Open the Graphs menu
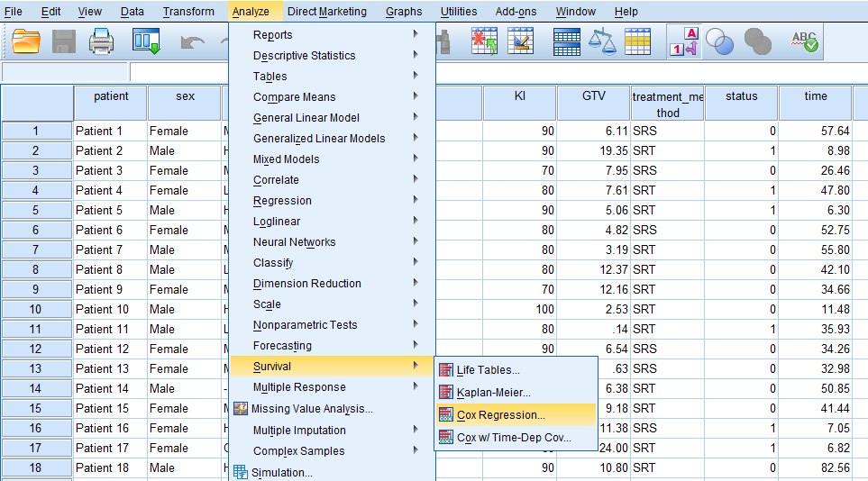The image size is (868, 481). coord(404,11)
